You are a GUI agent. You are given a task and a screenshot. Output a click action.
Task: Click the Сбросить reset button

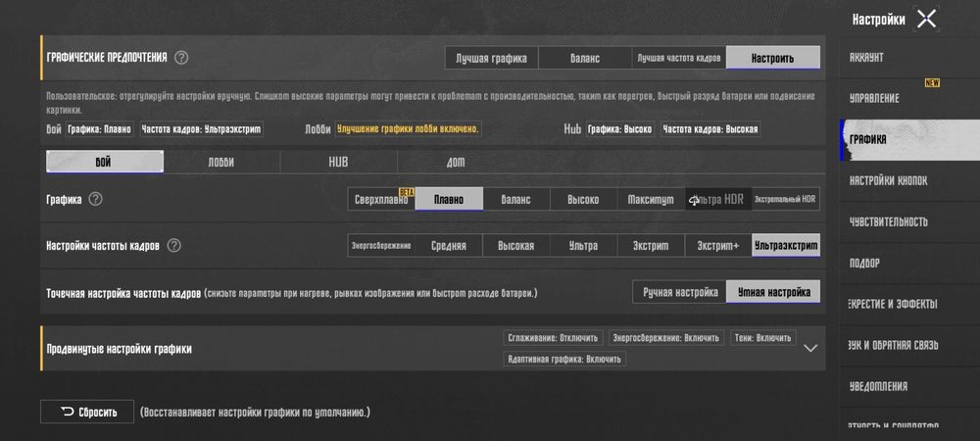point(87,412)
